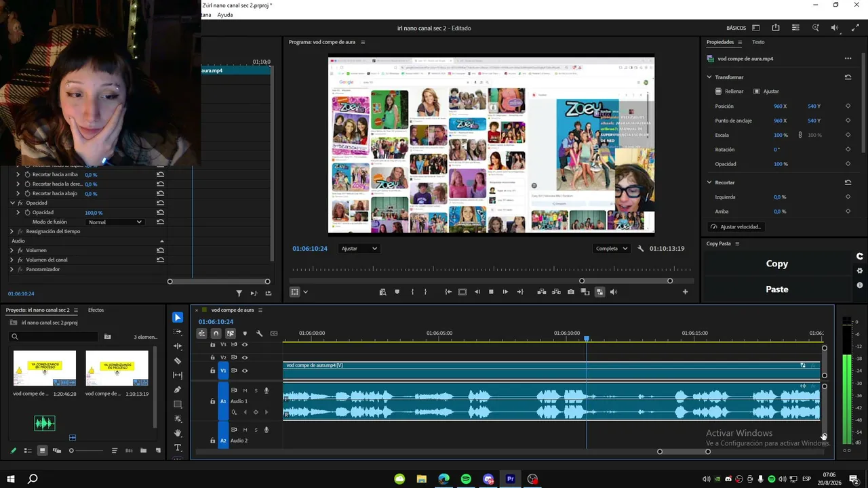Select the Slip tool
Screen dimensions: 868x488
coord(178,375)
